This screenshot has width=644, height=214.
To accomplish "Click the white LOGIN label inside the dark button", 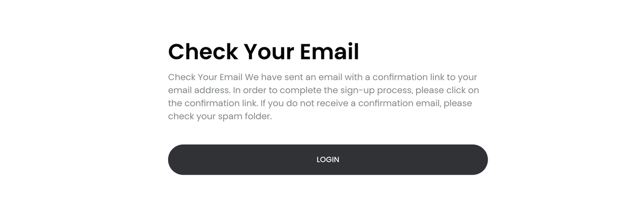I will point(328,160).
